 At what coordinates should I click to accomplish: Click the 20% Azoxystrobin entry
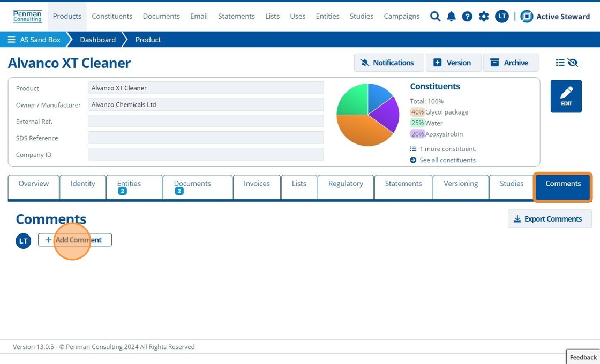tap(437, 134)
